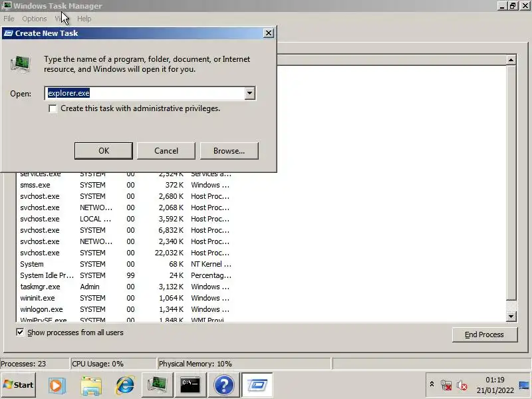The image size is (532, 399).
Task: Maximize the Windows Task Manager window
Action: coord(513,5)
